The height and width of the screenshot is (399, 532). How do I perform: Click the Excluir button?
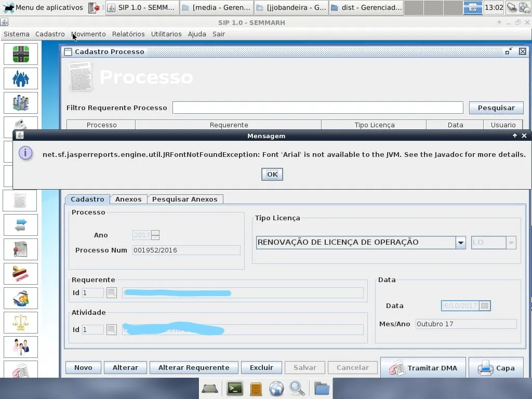(261, 367)
